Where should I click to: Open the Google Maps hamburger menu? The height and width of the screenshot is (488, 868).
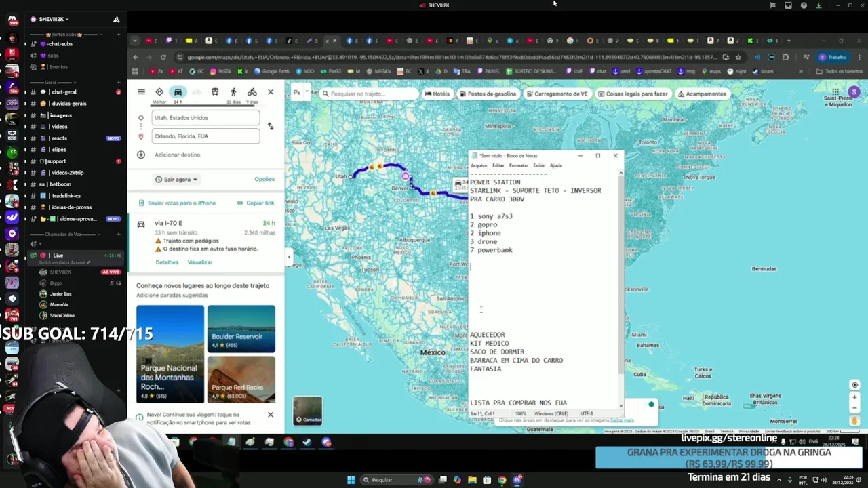(x=141, y=92)
